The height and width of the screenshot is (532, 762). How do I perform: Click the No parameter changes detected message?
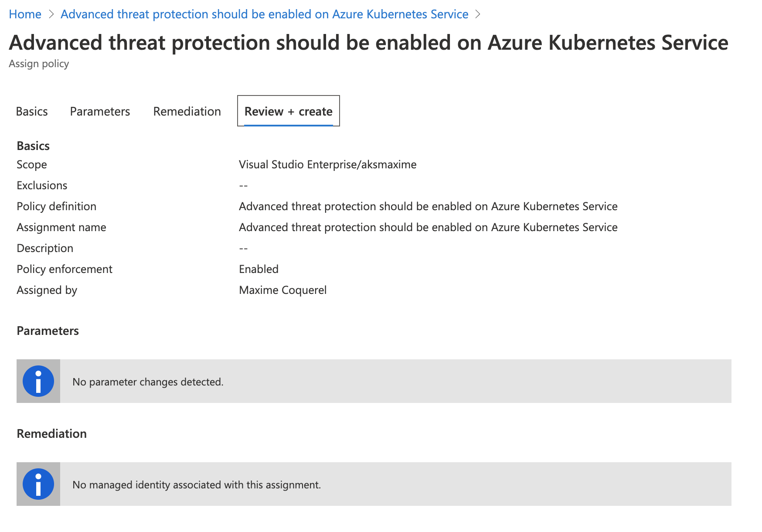point(148,382)
